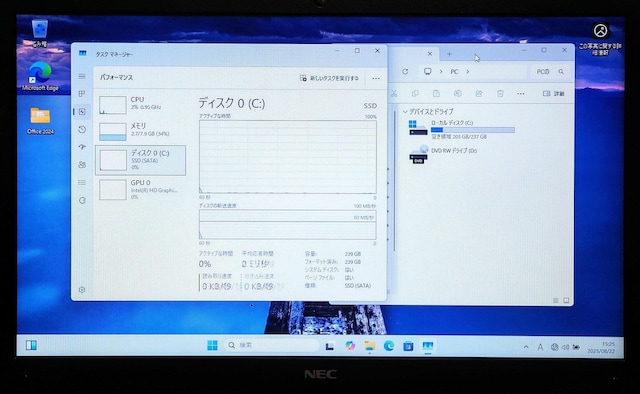Maximize the Task Manager window

[357, 51]
